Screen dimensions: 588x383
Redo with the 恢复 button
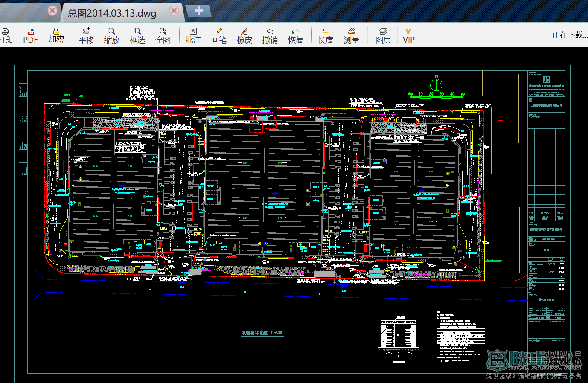296,35
